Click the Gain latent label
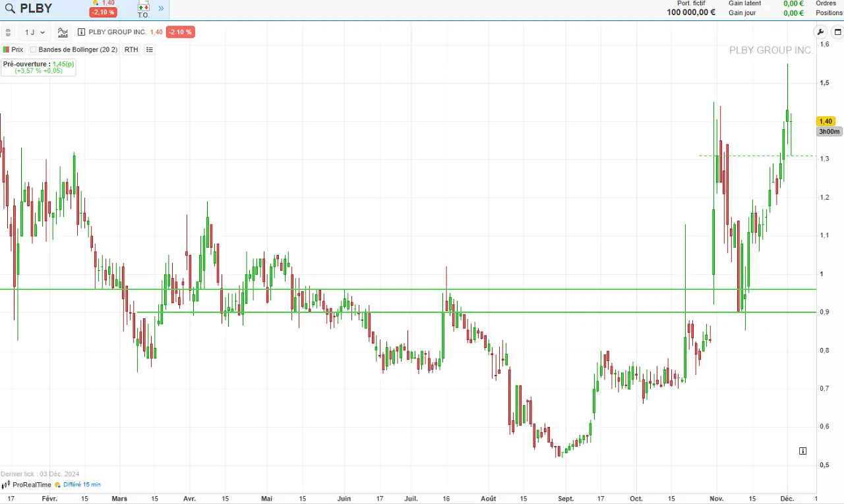This screenshot has height=504, width=844. click(745, 3)
